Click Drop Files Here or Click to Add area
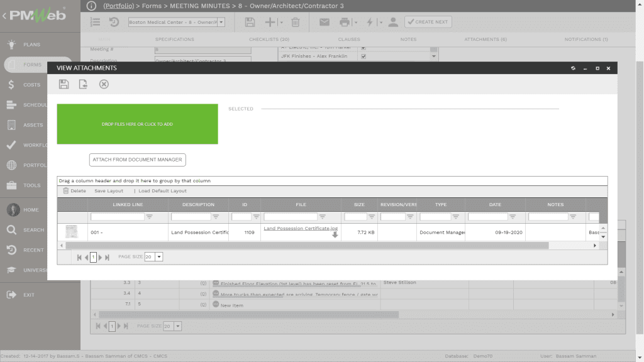 click(x=137, y=124)
